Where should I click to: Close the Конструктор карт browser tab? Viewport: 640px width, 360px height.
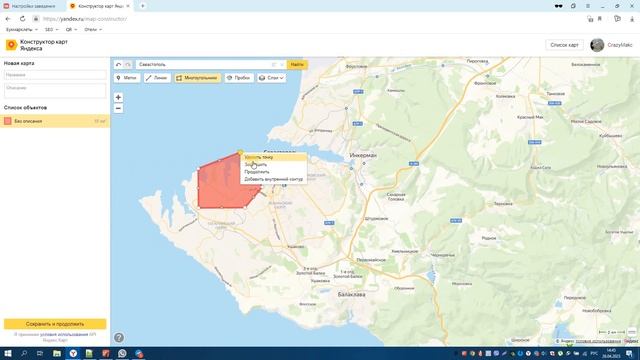pos(128,6)
